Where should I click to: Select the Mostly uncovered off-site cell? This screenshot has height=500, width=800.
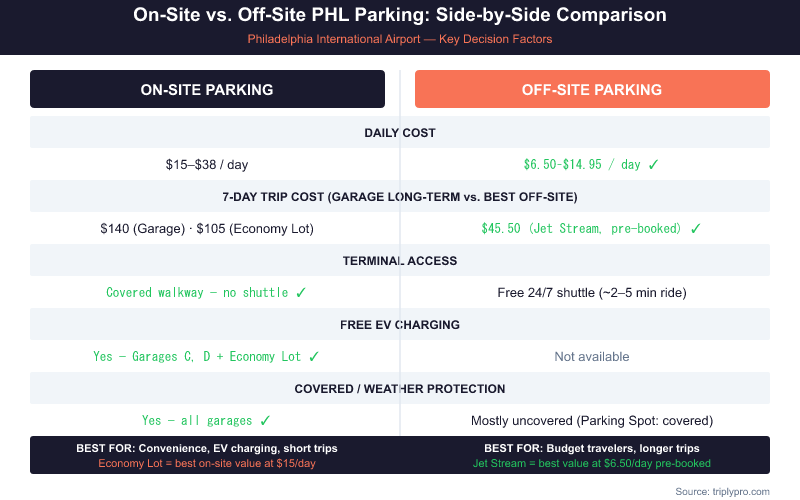point(592,420)
